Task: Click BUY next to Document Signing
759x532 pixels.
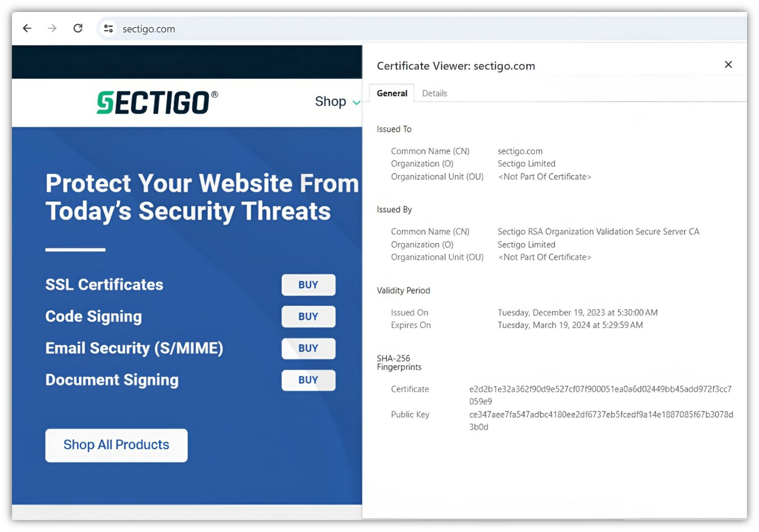Action: tap(308, 380)
